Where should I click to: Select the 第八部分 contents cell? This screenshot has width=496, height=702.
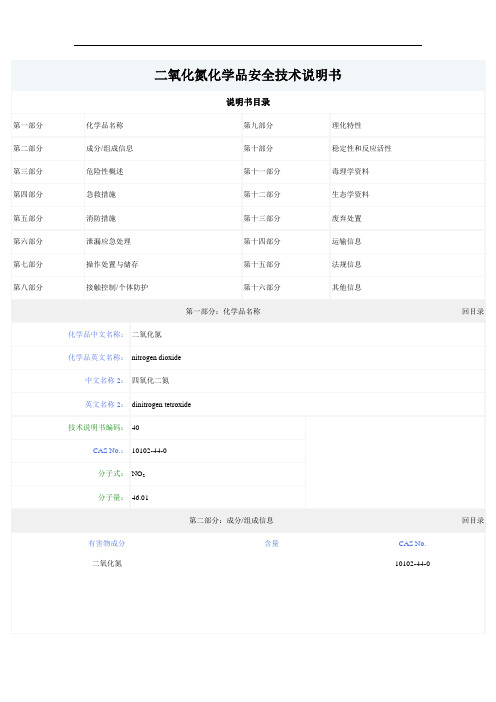(x=28, y=287)
